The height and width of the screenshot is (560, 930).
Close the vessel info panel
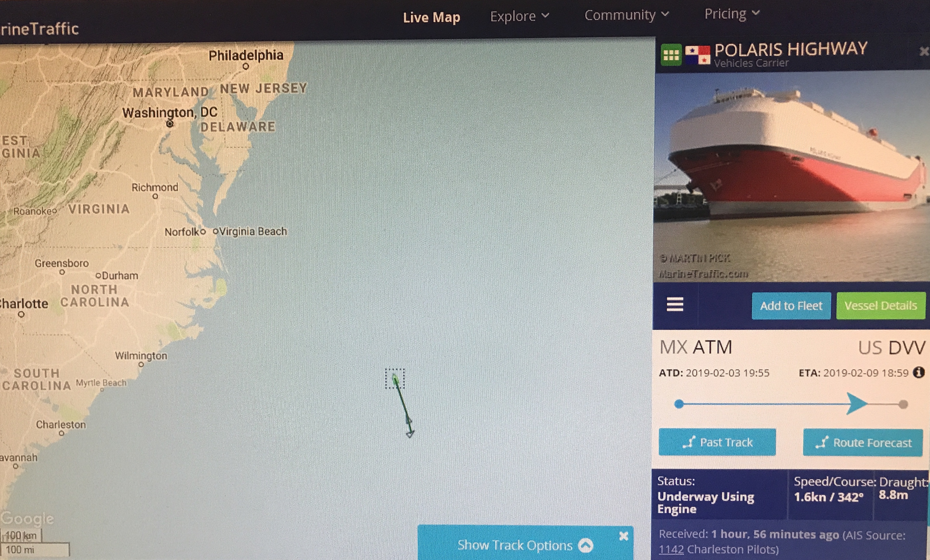tap(924, 51)
